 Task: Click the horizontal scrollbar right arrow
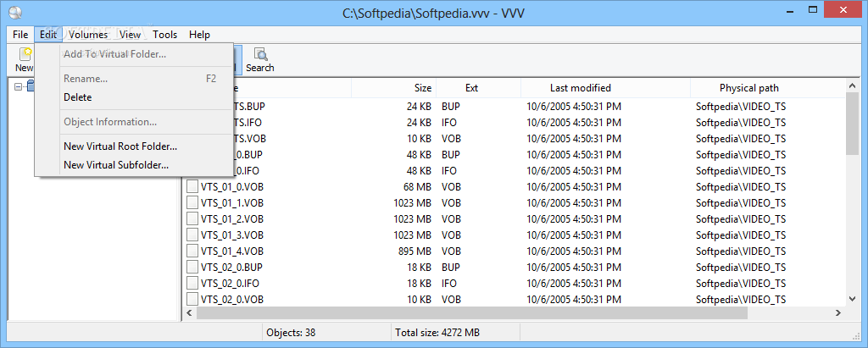839,313
